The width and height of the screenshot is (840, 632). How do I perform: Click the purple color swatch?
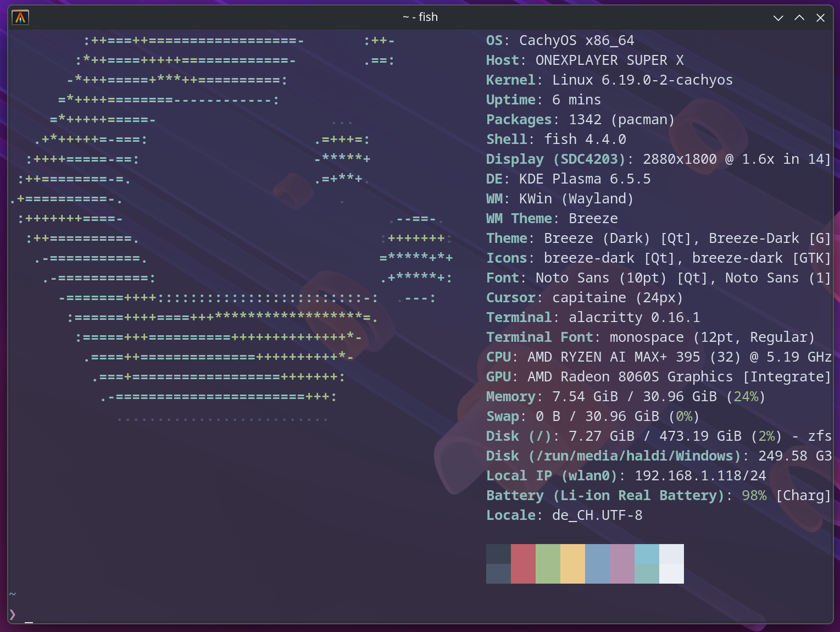point(622,564)
